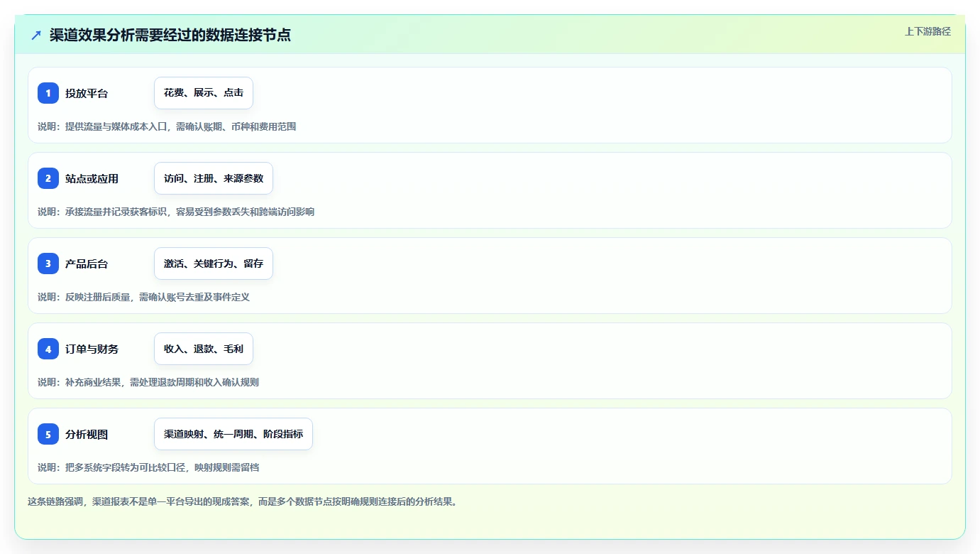Click the note about 账期、币种和费用范围
The width and height of the screenshot is (980, 554).
(167, 126)
